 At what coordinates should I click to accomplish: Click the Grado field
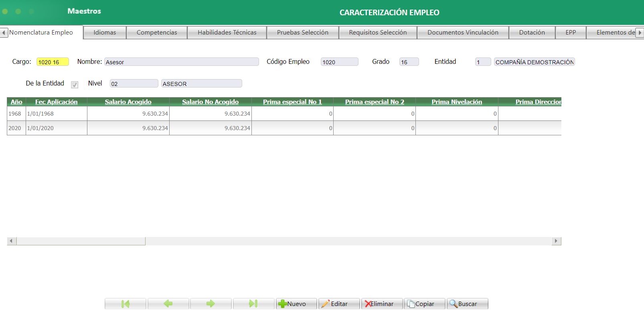pyautogui.click(x=409, y=62)
